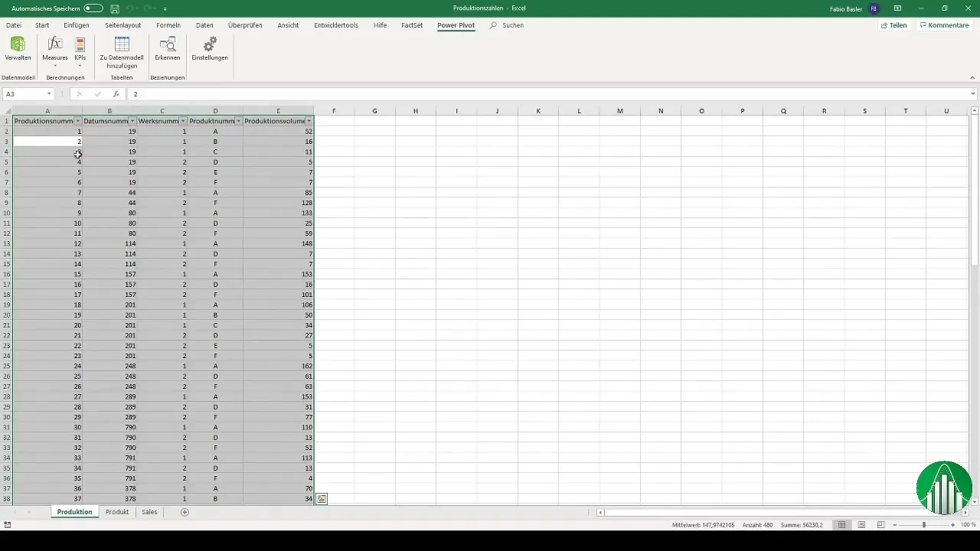Open Produktionsnummer column filter dropdown
The height and width of the screenshot is (551, 980).
[x=78, y=121]
